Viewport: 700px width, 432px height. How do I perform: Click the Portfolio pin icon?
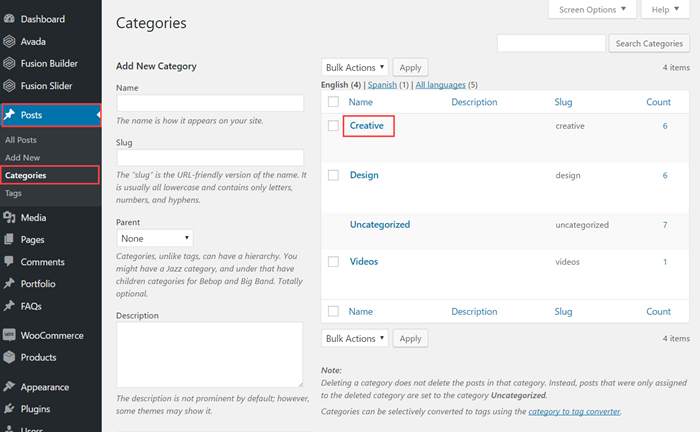tap(9, 283)
